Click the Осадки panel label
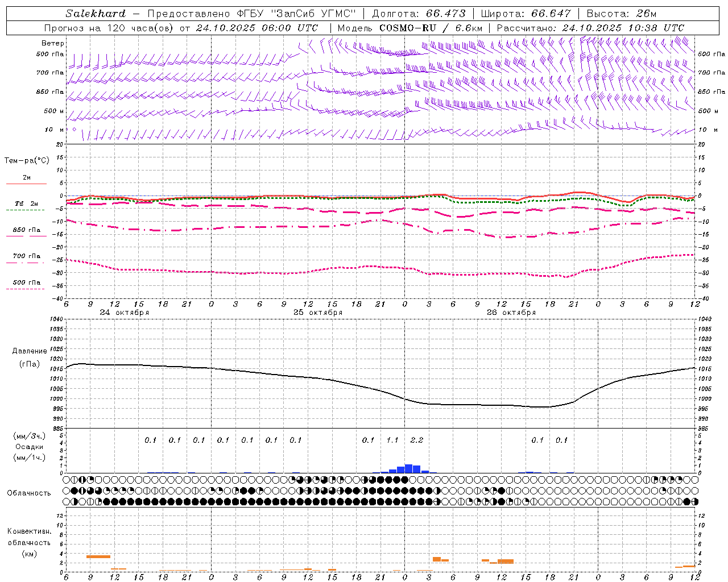Image resolution: width=728 pixels, height=582 pixels. point(30,447)
